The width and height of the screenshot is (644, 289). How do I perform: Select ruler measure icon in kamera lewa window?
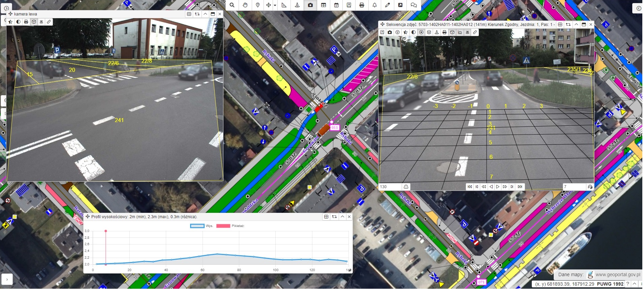(x=49, y=22)
